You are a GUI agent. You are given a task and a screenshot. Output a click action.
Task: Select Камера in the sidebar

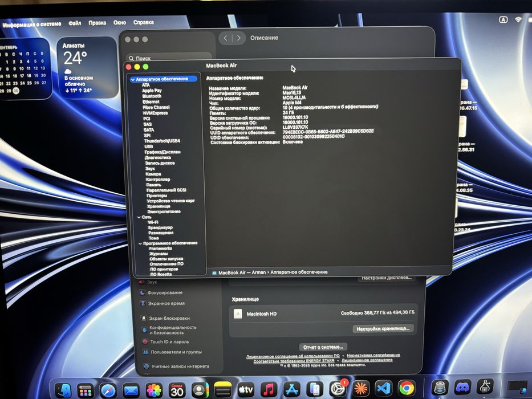153,174
